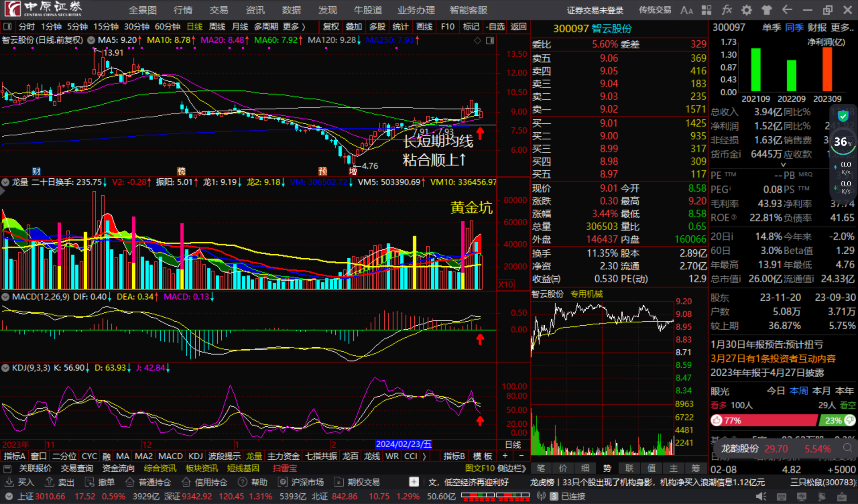
Task: Expand more indicators arrow after CCI
Action: pyautogui.click(x=424, y=456)
